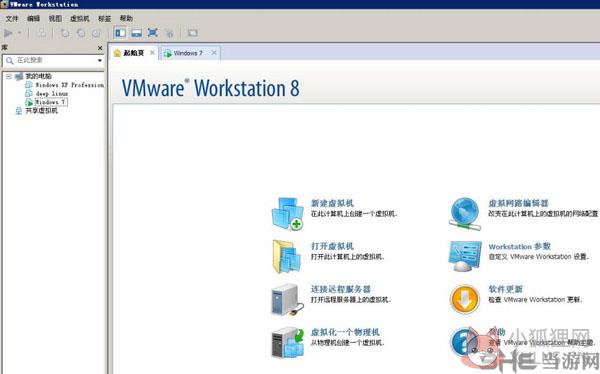Screen dimensions: 600x374
Task: Click the text 在此计算机上创建一个虚拟机
Action: coord(354,214)
